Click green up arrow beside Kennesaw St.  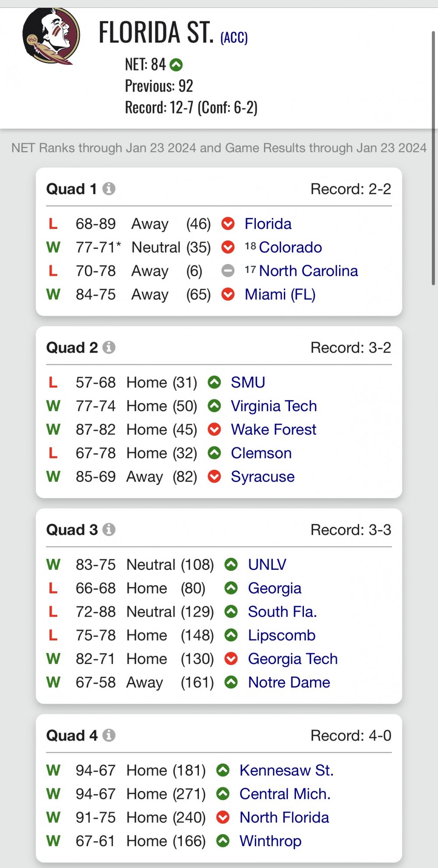coord(223,770)
